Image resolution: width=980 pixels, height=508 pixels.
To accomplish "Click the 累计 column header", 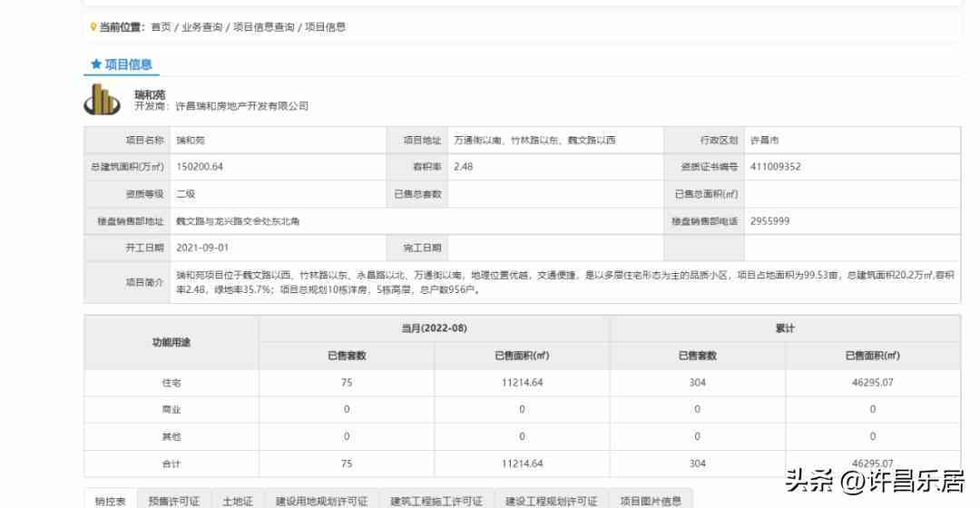I will pos(785,328).
